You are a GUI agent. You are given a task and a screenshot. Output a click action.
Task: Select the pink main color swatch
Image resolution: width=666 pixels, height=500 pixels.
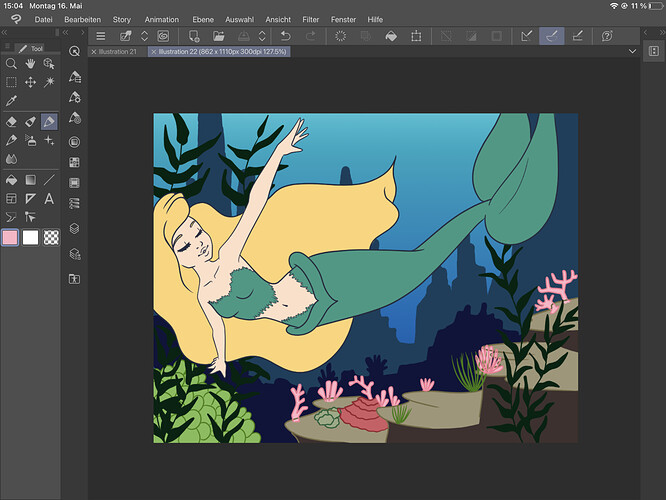click(x=11, y=237)
